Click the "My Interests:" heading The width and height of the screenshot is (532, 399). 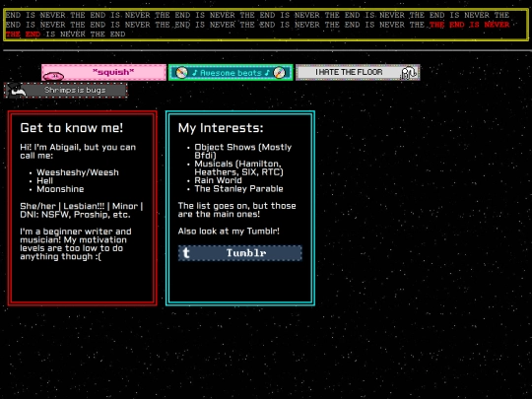[221, 128]
